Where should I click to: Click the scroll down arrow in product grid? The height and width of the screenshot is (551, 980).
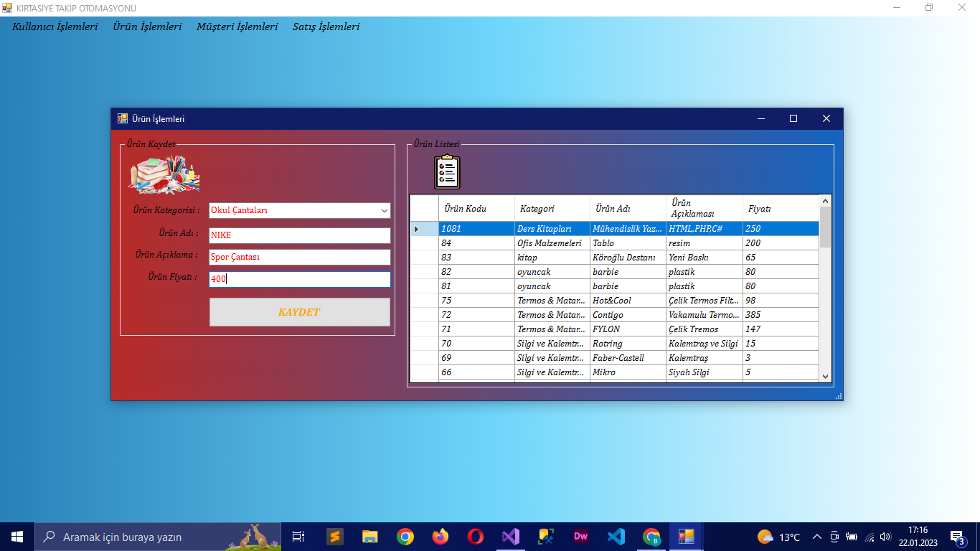(x=825, y=376)
